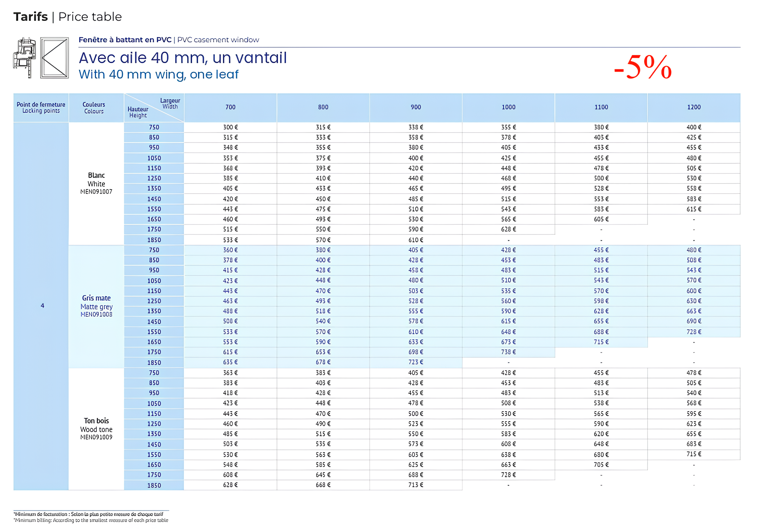Click the Ton bois Wood tone MEN091009 label
This screenshot has width=758, height=532.
[x=96, y=429]
